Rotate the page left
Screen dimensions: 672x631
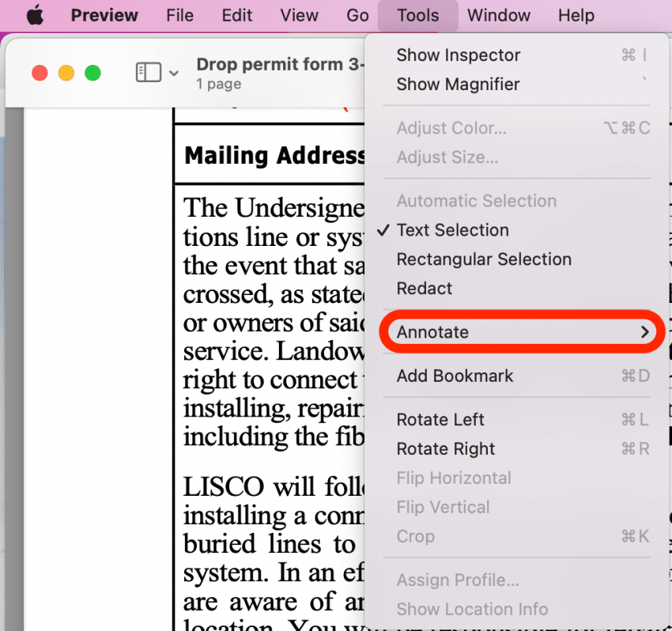(x=440, y=420)
